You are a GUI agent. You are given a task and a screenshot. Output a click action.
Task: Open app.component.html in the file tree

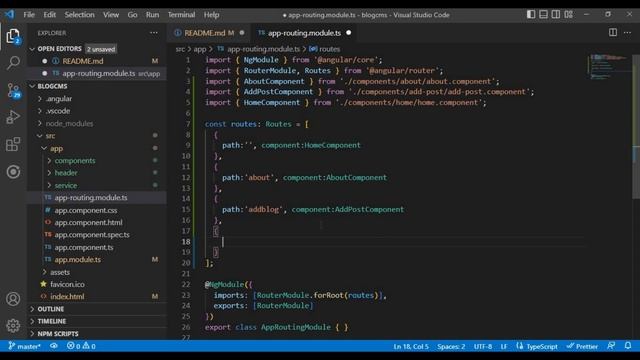click(x=96, y=222)
